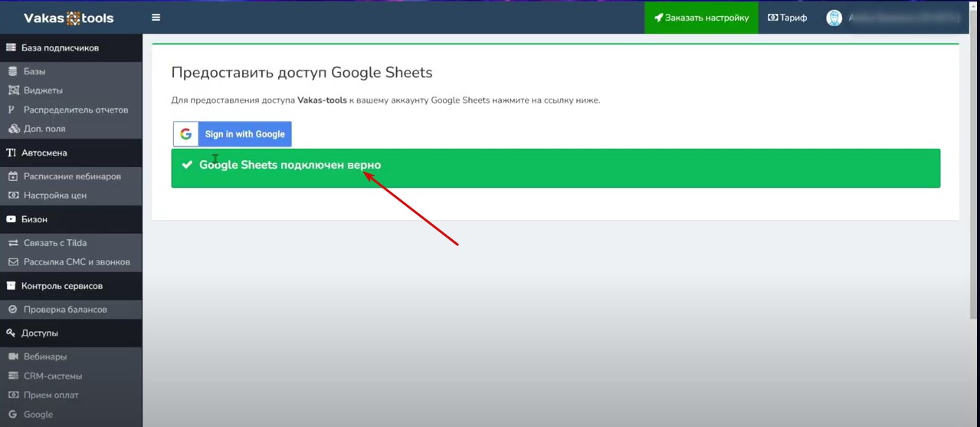Collapse the Доступы sidebar section
The image size is (980, 427).
pyautogui.click(x=40, y=333)
